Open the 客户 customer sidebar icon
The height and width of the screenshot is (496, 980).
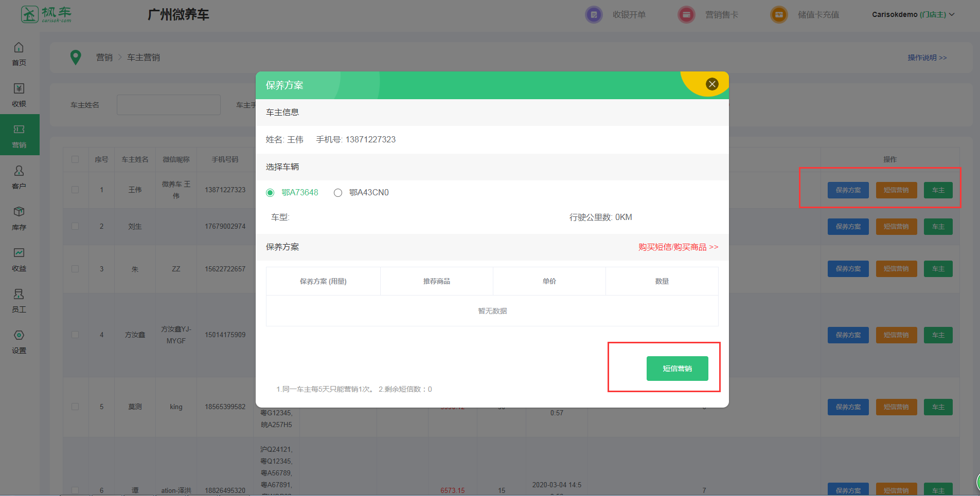(x=19, y=172)
